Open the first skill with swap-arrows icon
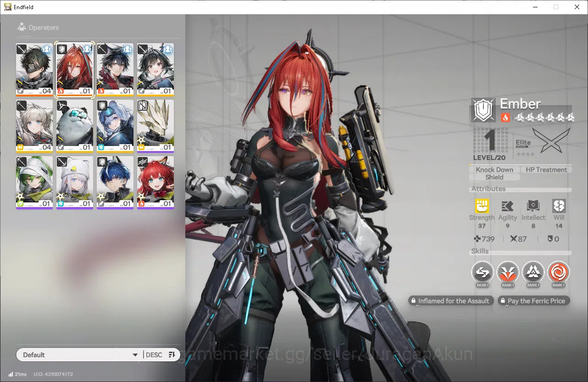The height and width of the screenshot is (382, 588). (483, 273)
